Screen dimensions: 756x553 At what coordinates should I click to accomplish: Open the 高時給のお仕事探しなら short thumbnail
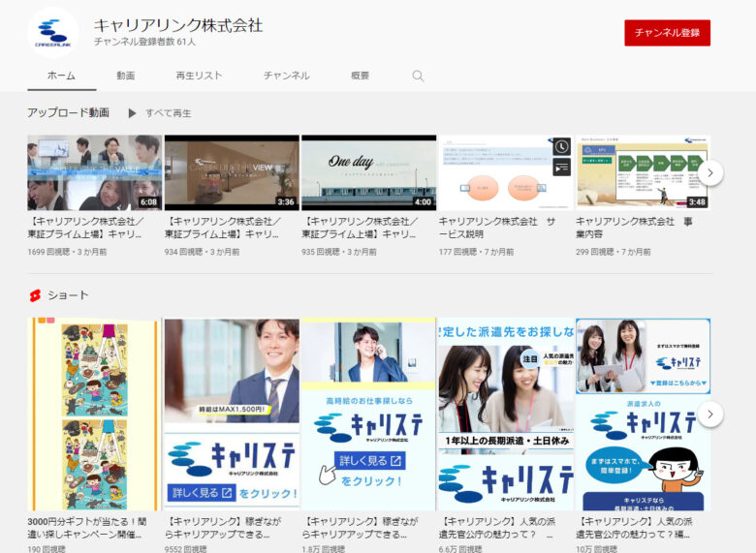[369, 414]
